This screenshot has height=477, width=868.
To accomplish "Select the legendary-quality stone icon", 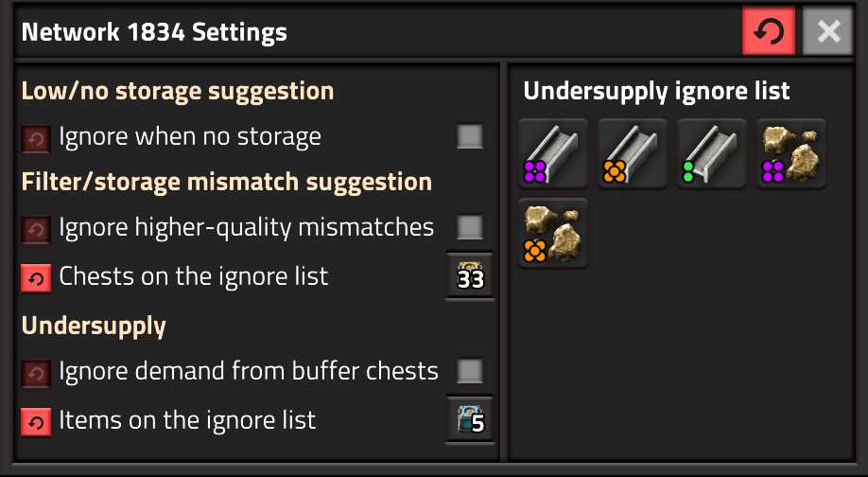I will coord(553,233).
